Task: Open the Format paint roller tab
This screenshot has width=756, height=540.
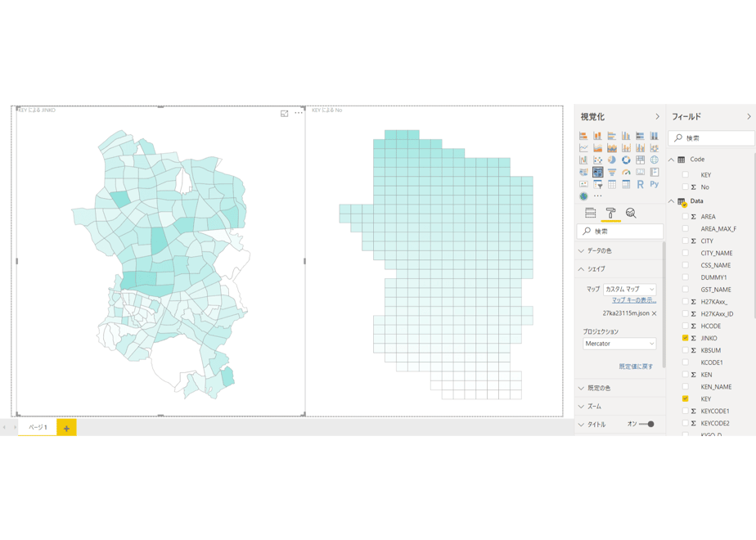Action: click(x=610, y=213)
